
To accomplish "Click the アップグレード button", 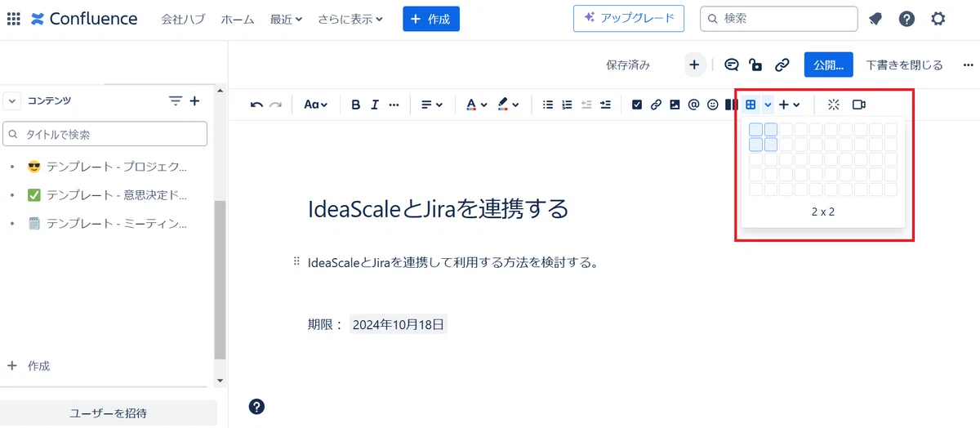I will tap(629, 18).
